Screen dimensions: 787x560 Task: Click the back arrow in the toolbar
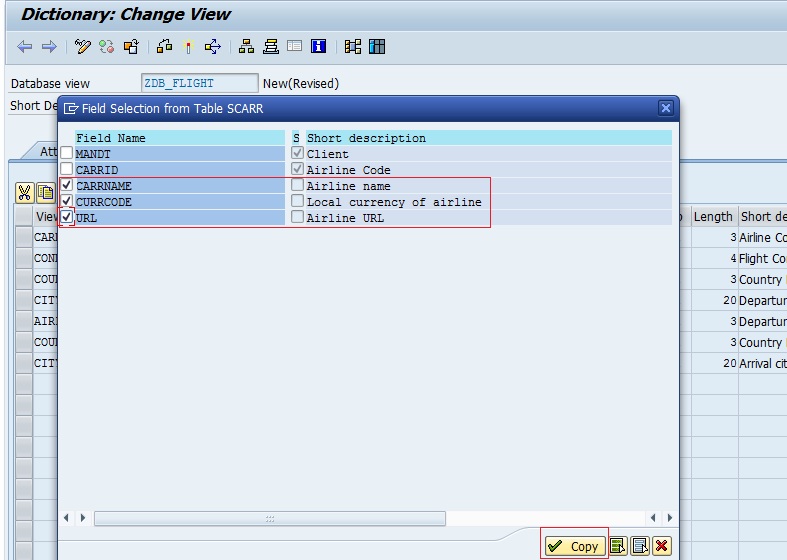coord(25,47)
